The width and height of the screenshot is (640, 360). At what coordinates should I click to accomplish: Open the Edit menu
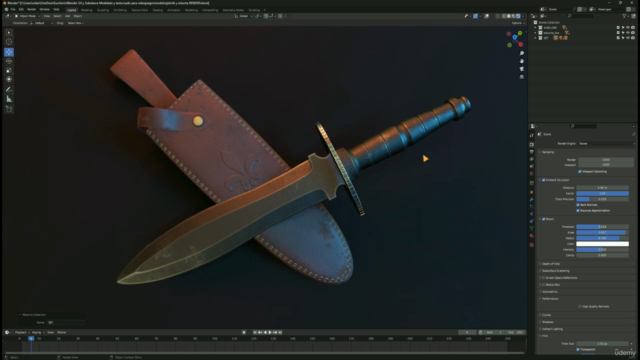21,9
